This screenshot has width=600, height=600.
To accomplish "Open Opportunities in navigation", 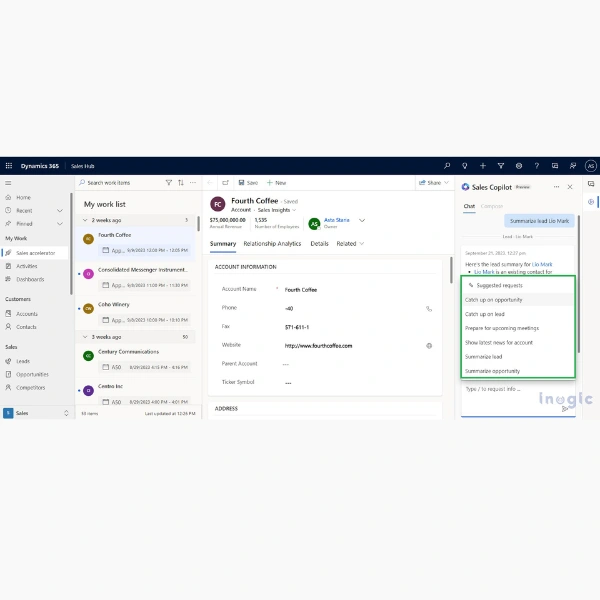I will (x=35, y=374).
